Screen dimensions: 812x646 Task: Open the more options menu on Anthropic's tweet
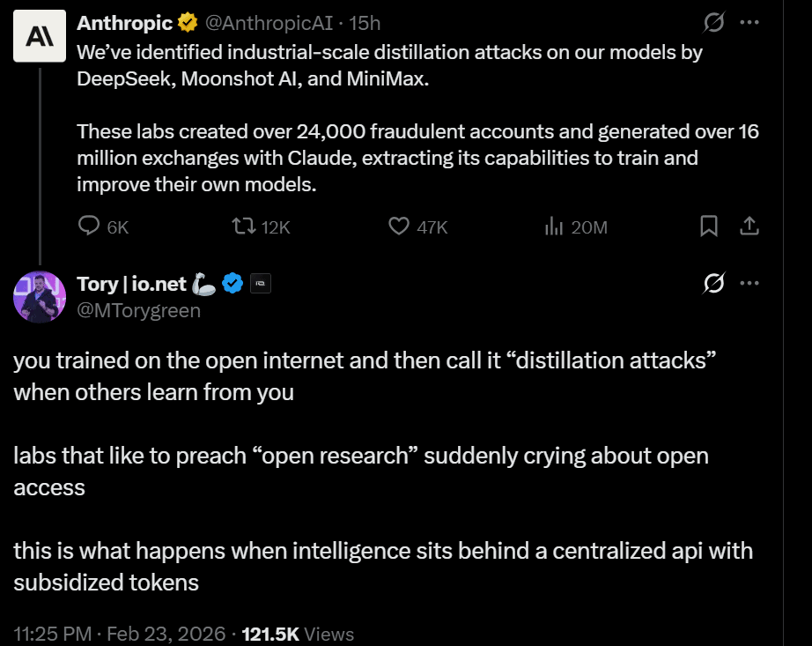pyautogui.click(x=749, y=22)
